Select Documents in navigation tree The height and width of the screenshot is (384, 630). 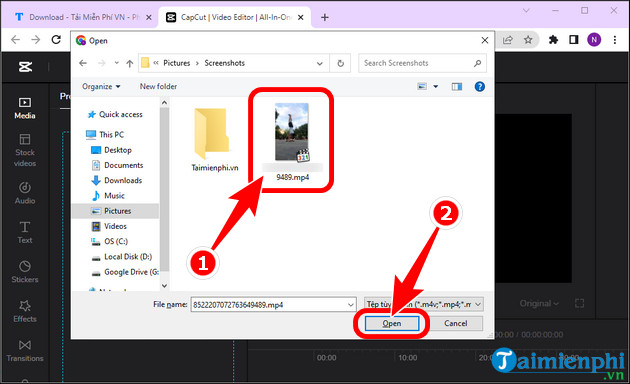(x=117, y=165)
